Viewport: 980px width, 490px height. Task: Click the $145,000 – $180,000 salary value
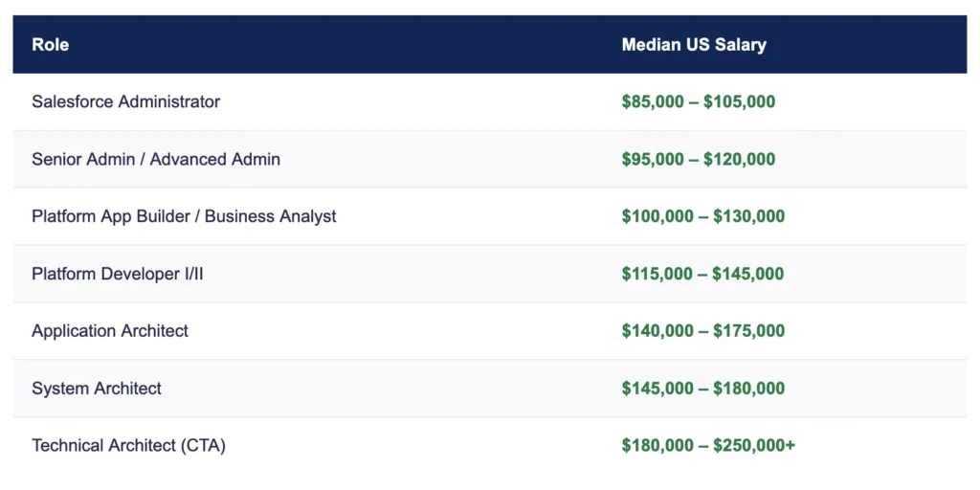702,389
